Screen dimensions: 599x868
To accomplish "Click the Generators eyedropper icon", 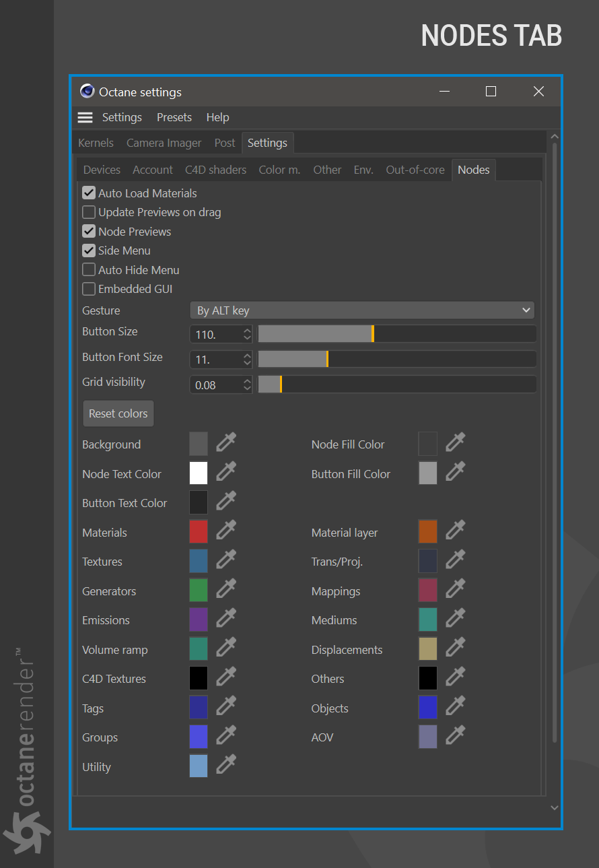I will (226, 589).
